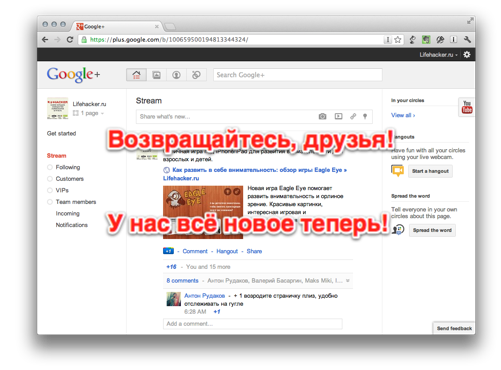This screenshot has height=370, width=501.
Task: Open a new tab button
Action: coord(170,27)
